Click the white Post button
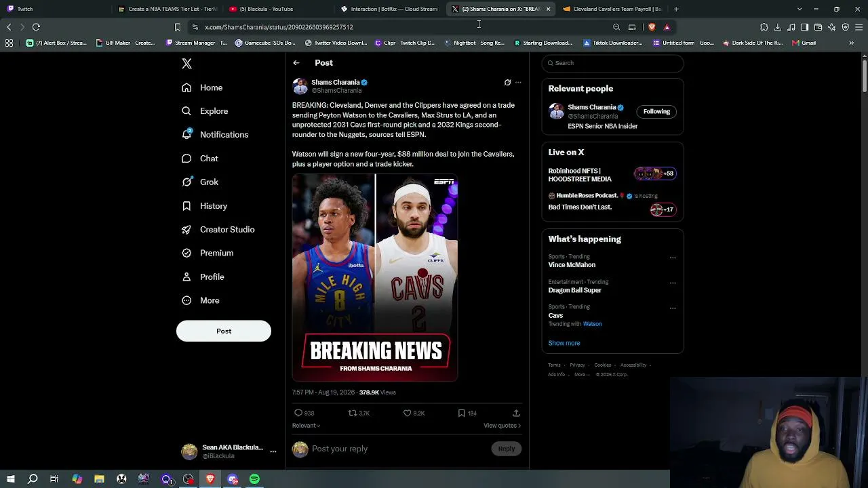Screen dimensions: 868x488 (x=224, y=331)
